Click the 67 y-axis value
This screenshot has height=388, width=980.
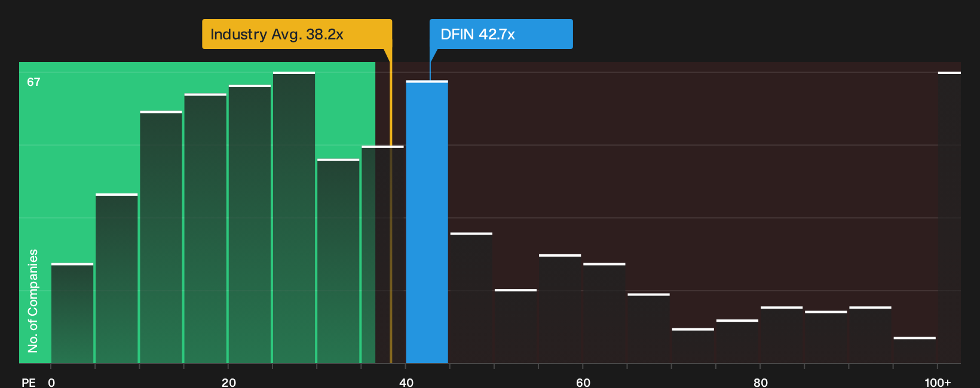tap(33, 82)
